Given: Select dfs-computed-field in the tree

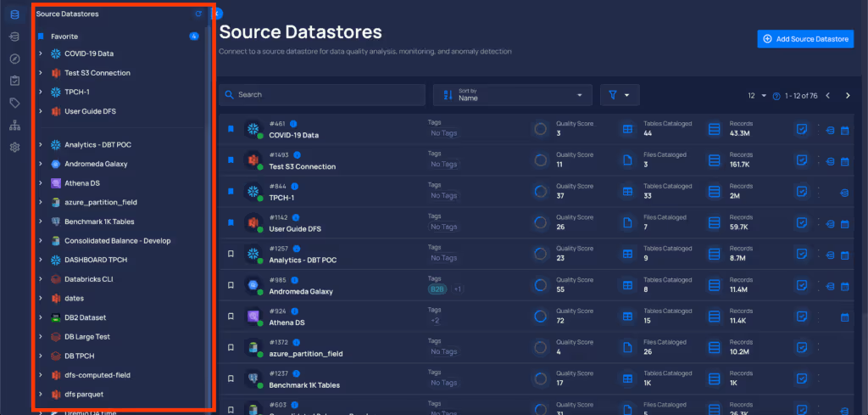Looking at the screenshot, I should coord(97,375).
